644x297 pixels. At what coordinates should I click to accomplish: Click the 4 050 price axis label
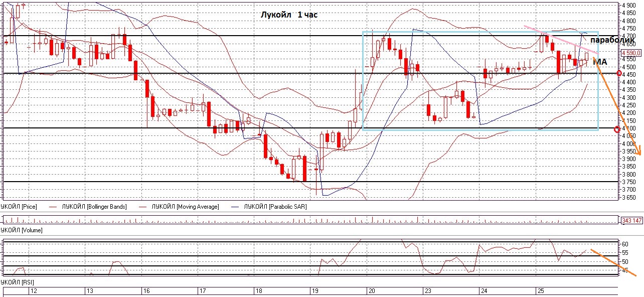pos(629,136)
